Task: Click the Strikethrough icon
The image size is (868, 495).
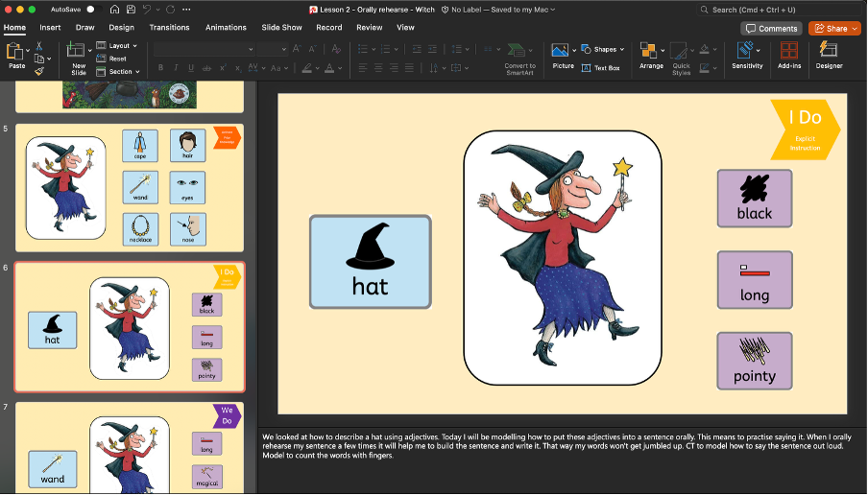Action: click(x=206, y=68)
